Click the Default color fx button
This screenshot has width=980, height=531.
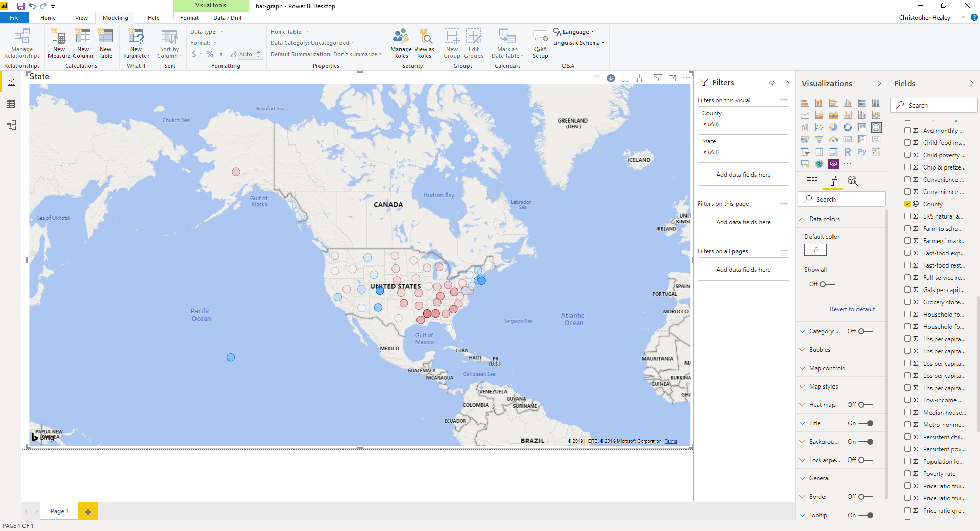[816, 250]
